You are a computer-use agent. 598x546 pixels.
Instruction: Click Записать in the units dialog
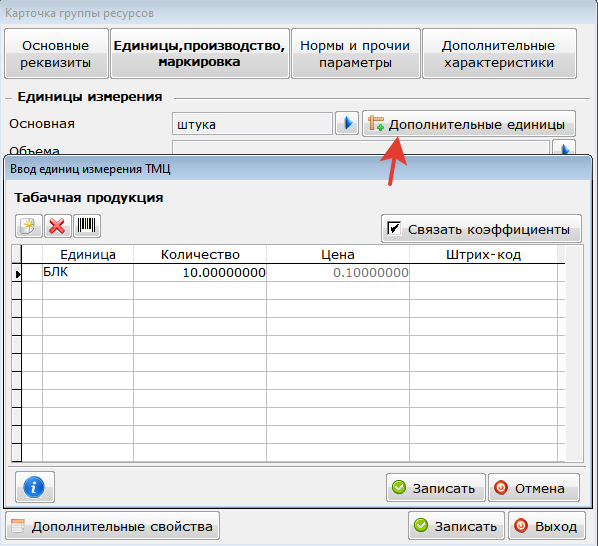point(436,488)
